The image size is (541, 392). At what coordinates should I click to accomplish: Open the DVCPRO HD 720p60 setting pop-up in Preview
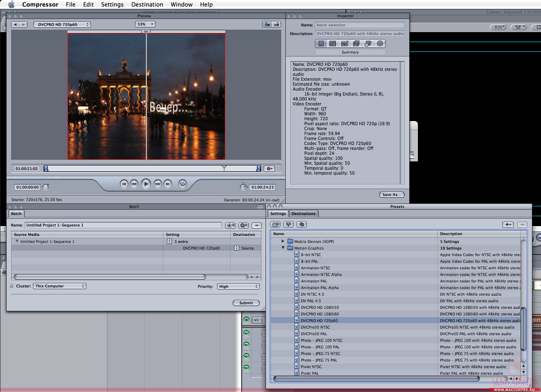(62, 25)
